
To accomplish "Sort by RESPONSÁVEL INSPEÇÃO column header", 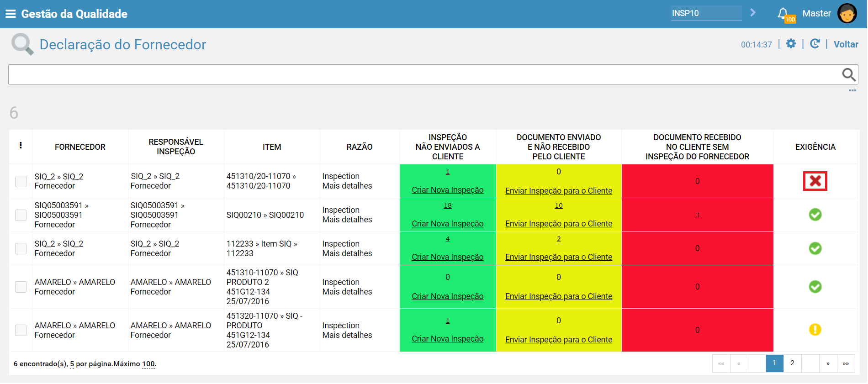I will click(x=176, y=147).
